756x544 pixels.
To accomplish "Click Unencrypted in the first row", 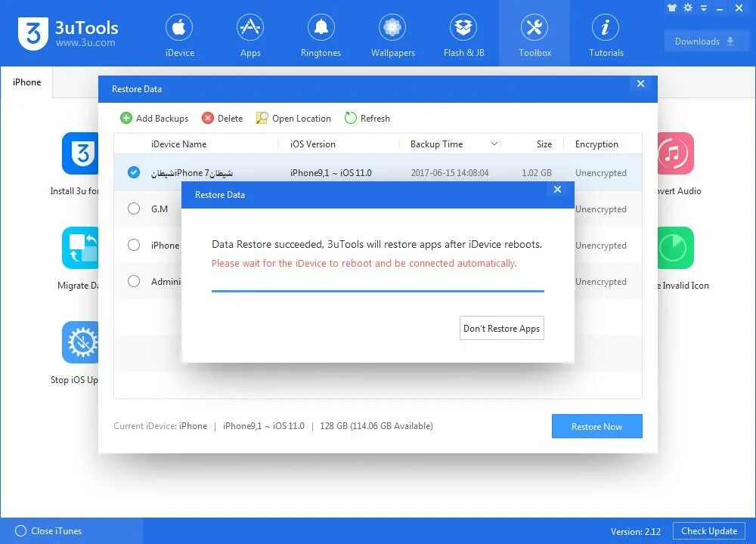I will click(x=601, y=173).
